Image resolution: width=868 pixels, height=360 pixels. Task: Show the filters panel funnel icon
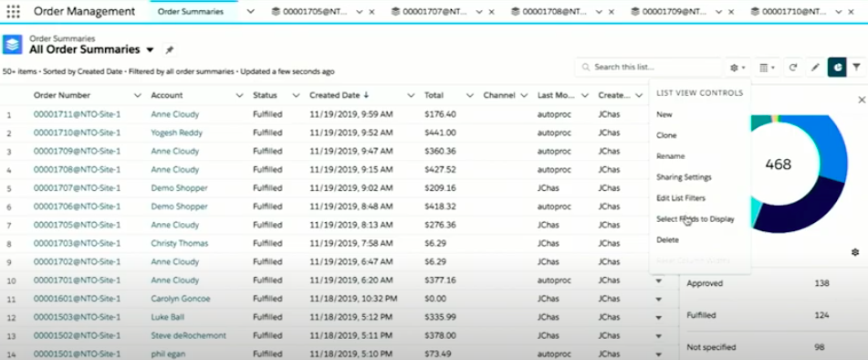point(856,67)
